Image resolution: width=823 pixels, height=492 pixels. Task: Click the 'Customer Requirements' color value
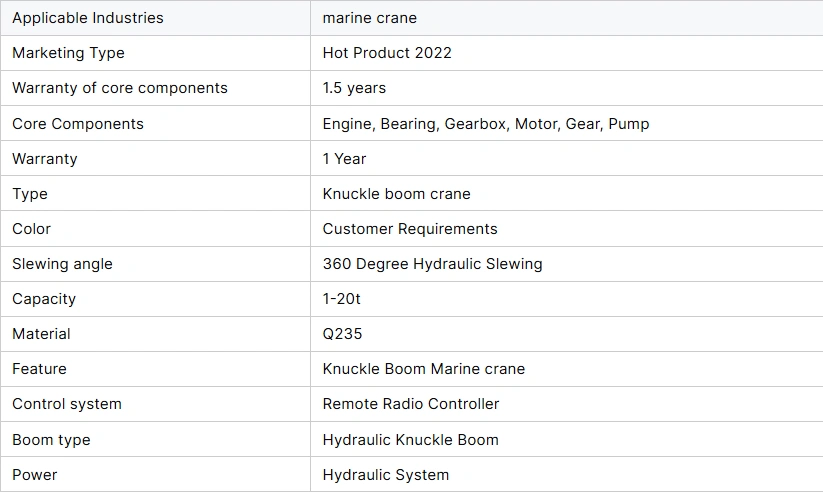point(410,229)
